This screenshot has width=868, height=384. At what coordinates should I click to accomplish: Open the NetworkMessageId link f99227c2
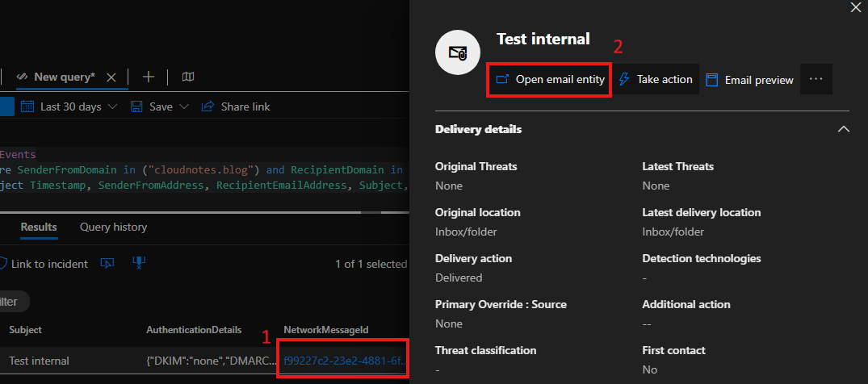342,361
